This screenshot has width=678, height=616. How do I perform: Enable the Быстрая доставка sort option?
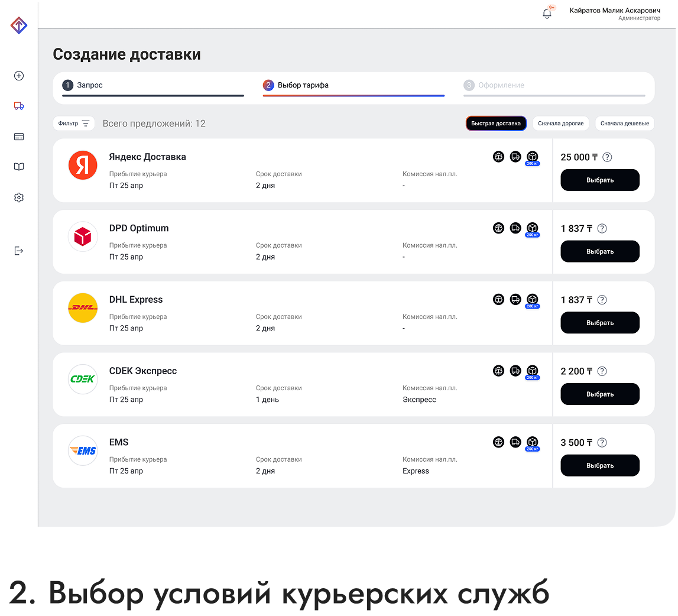pyautogui.click(x=496, y=124)
